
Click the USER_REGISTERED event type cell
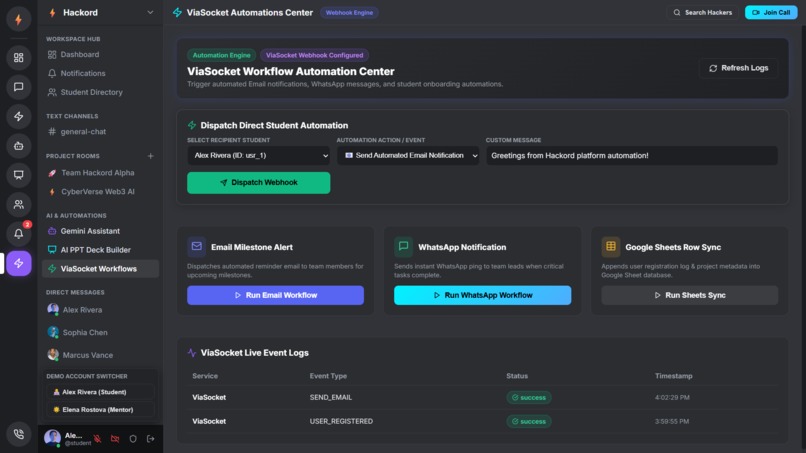(341, 421)
